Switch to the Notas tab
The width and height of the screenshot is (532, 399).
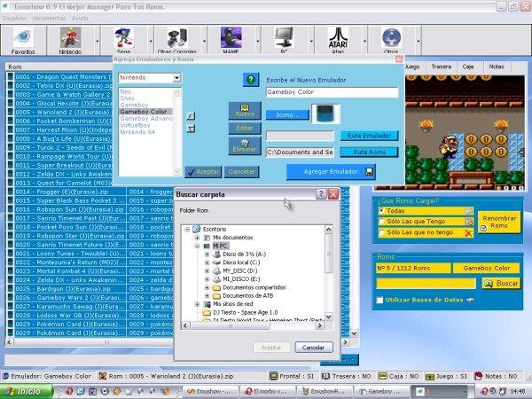tap(497, 66)
